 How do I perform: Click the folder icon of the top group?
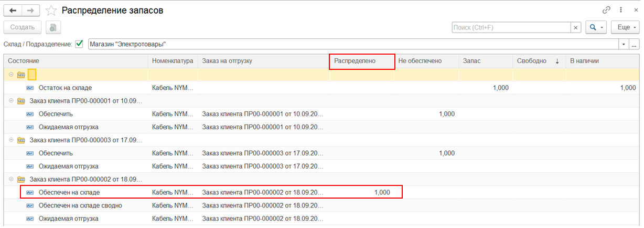pyautogui.click(x=21, y=75)
